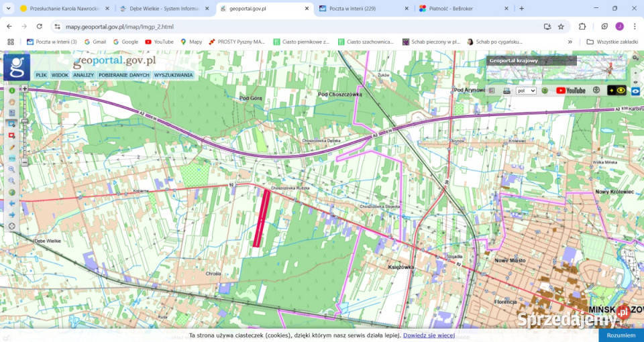This screenshot has height=342, width=644.
Task: Switch to the Poczta w Interii tab
Action: tap(362, 8)
